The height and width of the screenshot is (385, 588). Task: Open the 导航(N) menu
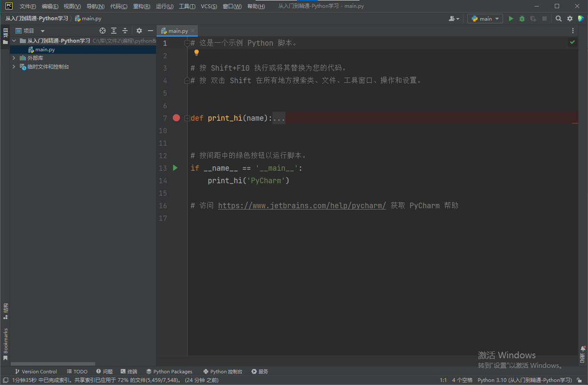tap(96, 6)
